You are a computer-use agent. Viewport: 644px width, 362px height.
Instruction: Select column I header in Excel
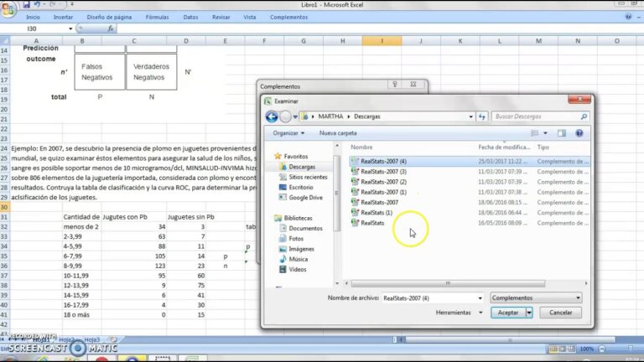tap(382, 40)
